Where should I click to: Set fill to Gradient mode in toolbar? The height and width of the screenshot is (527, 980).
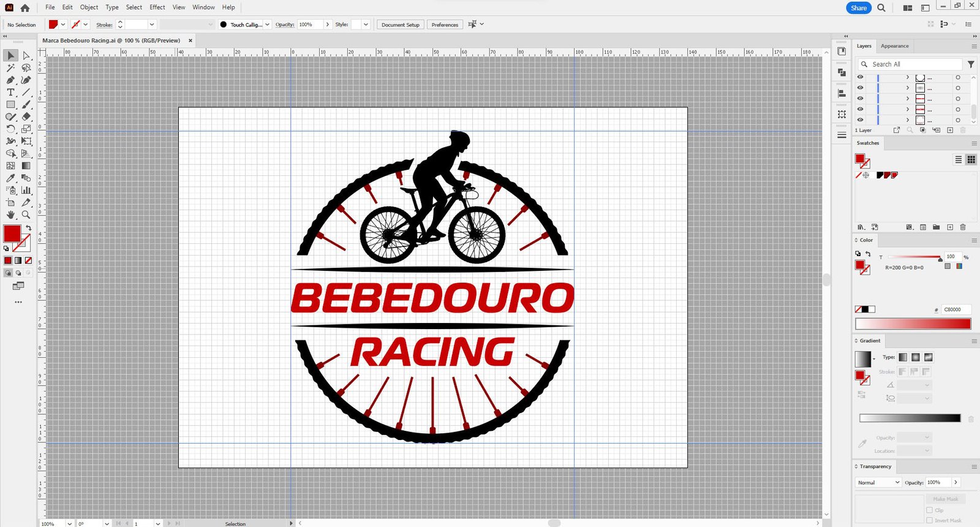coord(18,260)
